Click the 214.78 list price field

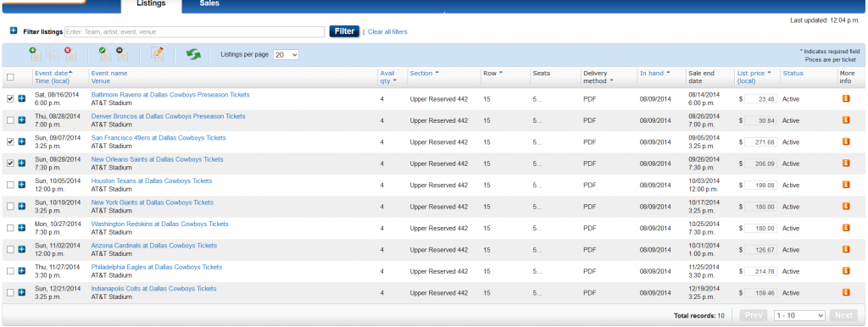point(760,272)
